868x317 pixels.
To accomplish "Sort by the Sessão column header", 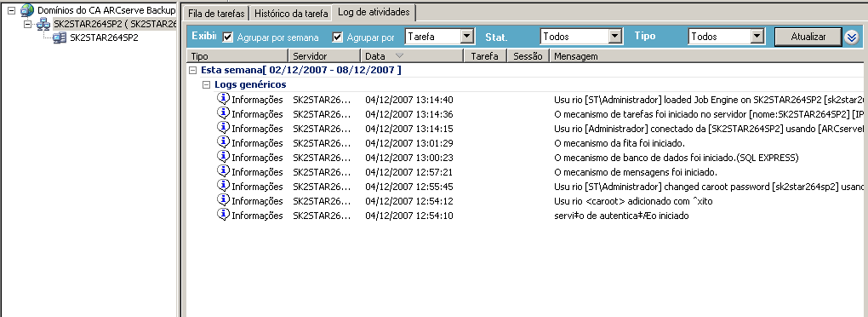I will 528,56.
